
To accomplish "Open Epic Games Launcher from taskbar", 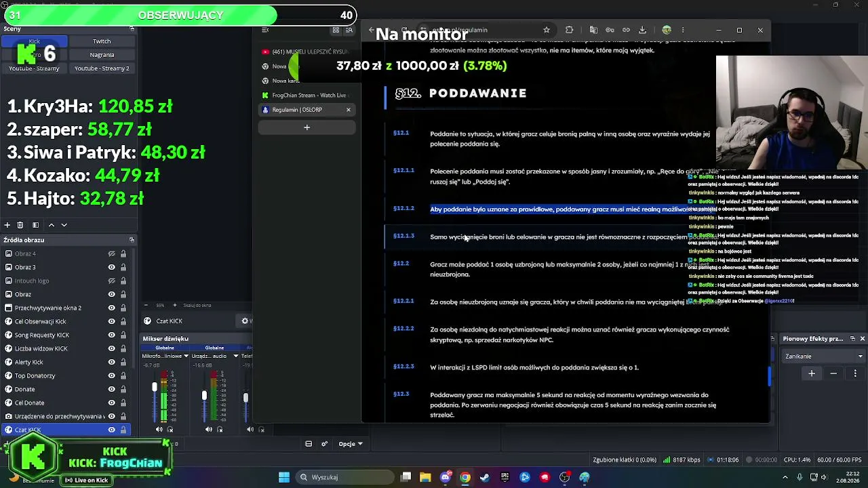I will coord(505,477).
